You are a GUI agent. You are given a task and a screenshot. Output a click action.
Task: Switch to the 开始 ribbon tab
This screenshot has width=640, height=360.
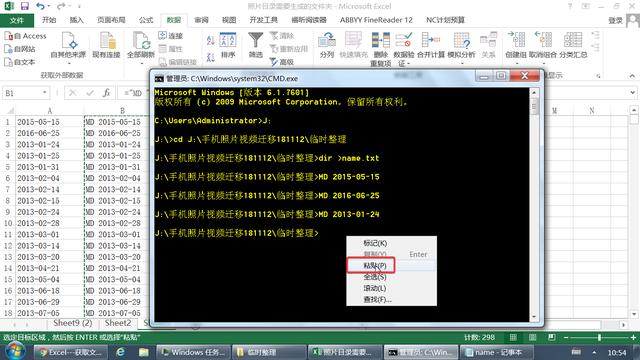pyautogui.click(x=49, y=20)
